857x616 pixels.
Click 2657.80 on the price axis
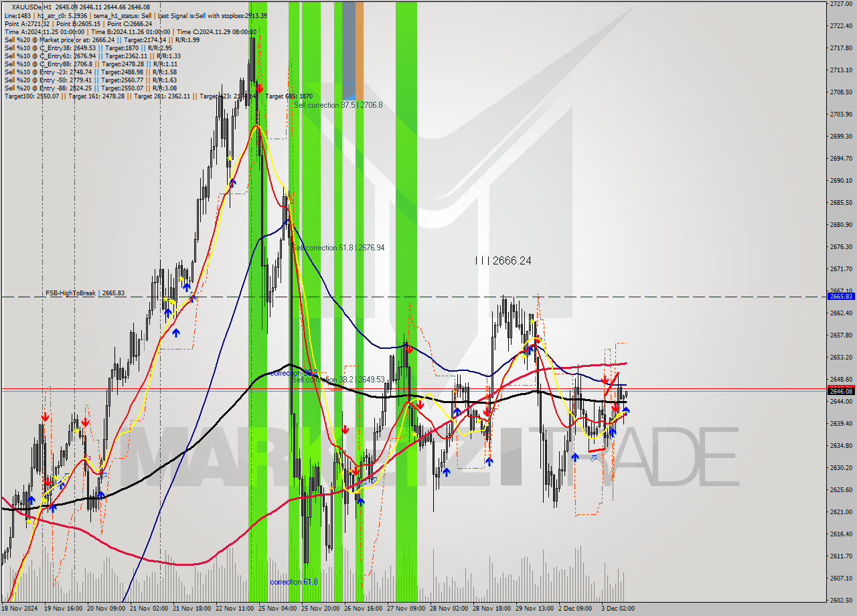pos(840,335)
